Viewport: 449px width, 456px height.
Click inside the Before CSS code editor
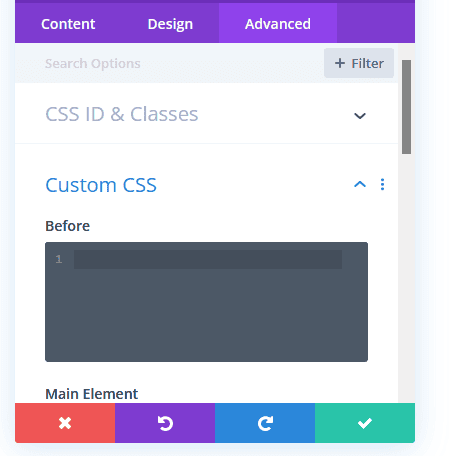point(206,302)
